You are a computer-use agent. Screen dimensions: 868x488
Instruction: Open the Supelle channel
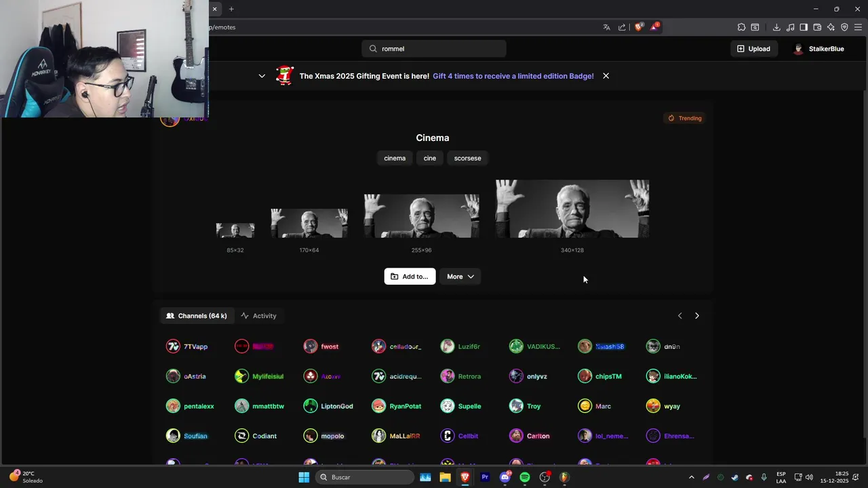(x=460, y=406)
